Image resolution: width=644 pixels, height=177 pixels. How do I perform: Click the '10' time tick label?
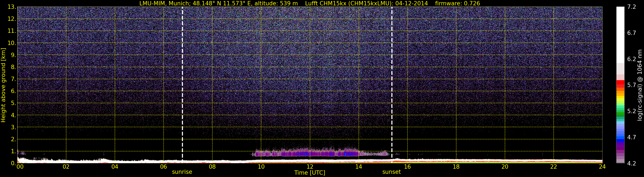pyautogui.click(x=261, y=167)
